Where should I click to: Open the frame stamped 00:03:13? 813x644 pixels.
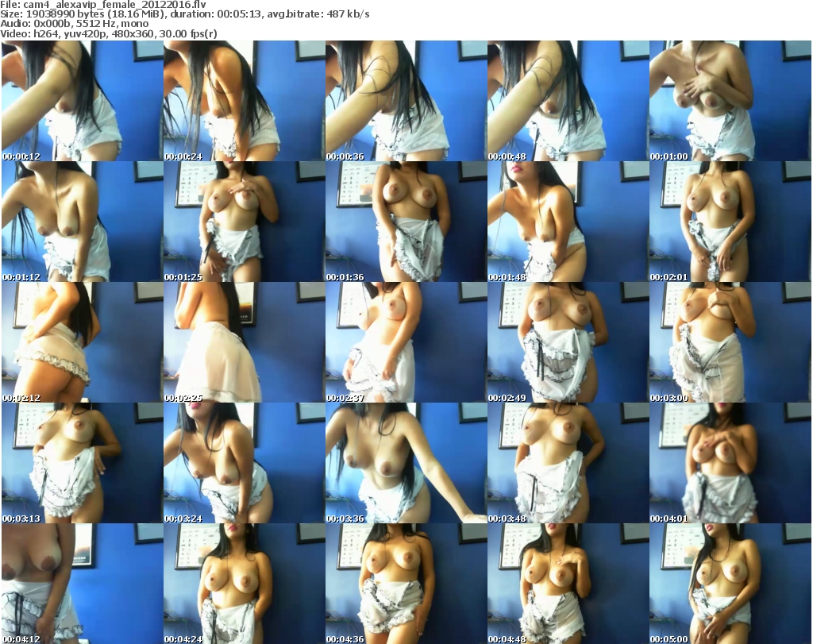[83, 463]
